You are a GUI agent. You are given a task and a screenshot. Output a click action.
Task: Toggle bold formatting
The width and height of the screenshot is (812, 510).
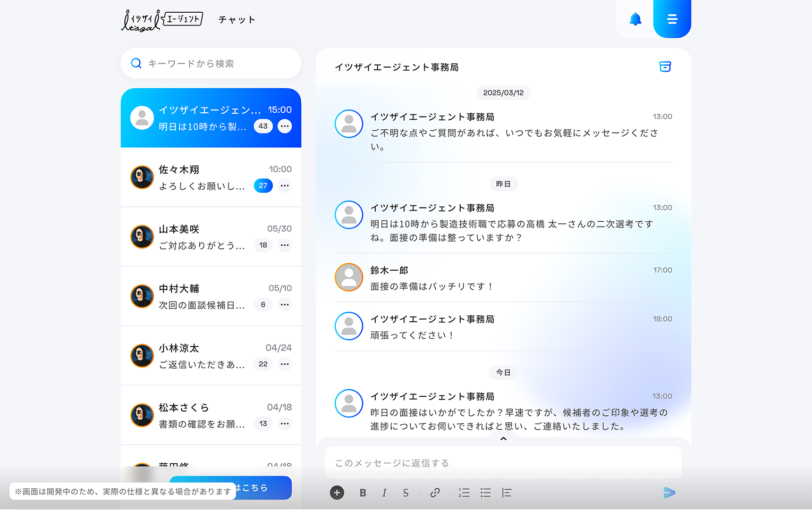(363, 493)
